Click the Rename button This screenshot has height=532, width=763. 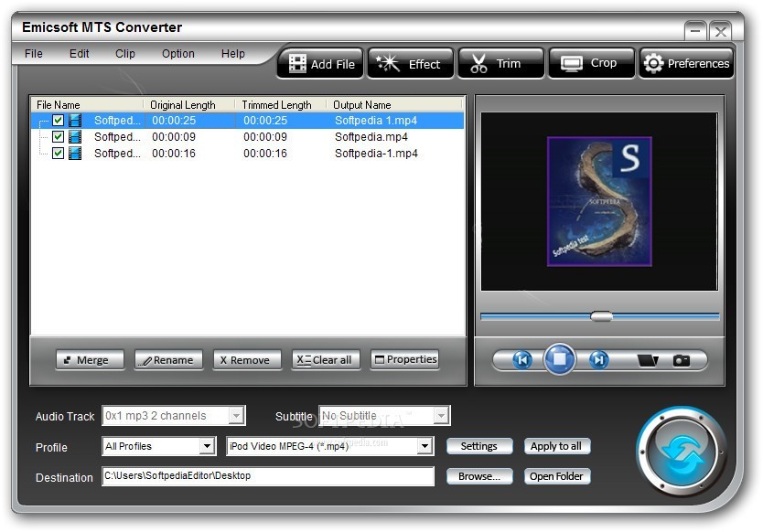(168, 360)
